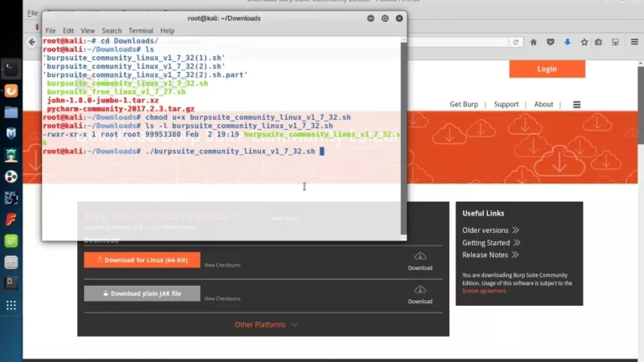Screen dimensions: 644x362
Task: Click the terminal vertical scrollbar
Action: coord(403,138)
